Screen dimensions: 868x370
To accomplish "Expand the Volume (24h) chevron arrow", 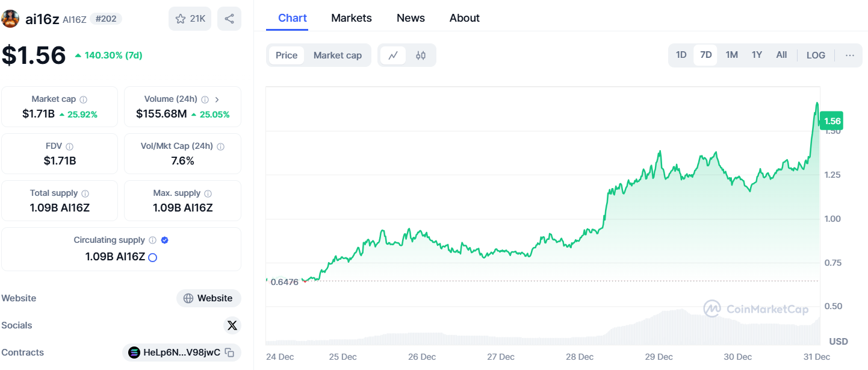I will click(217, 99).
